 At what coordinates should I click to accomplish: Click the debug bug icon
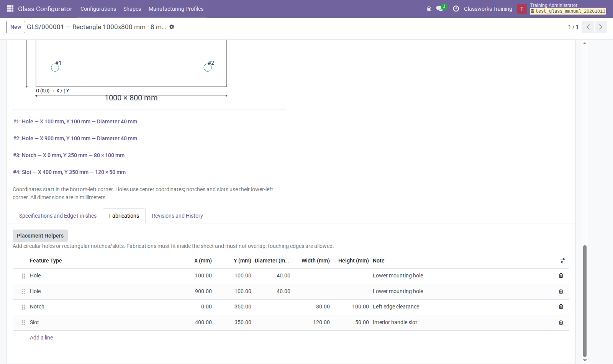429,9
